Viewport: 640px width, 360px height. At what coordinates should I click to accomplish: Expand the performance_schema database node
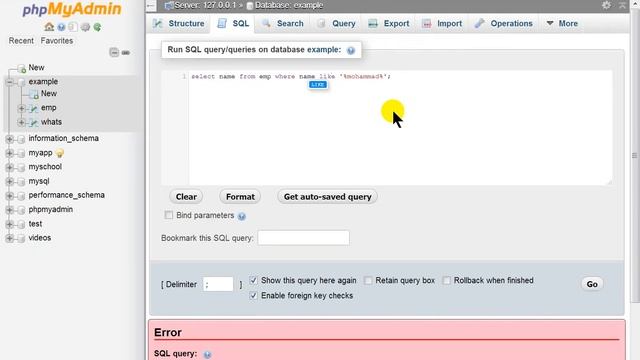(9, 196)
